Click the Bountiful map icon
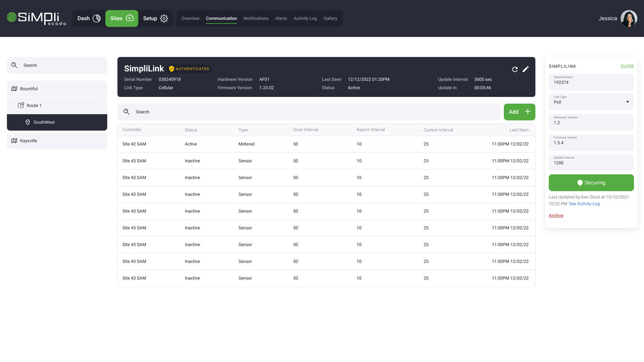644x362 pixels. coord(14,89)
